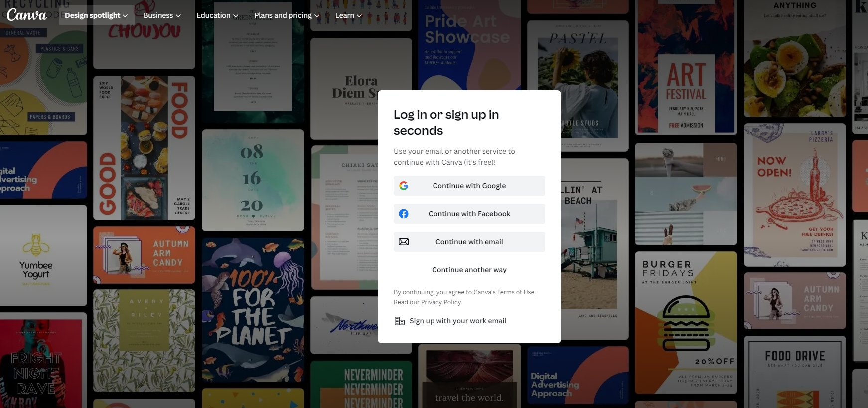Image resolution: width=868 pixels, height=408 pixels.
Task: Click the email envelope icon
Action: point(404,242)
